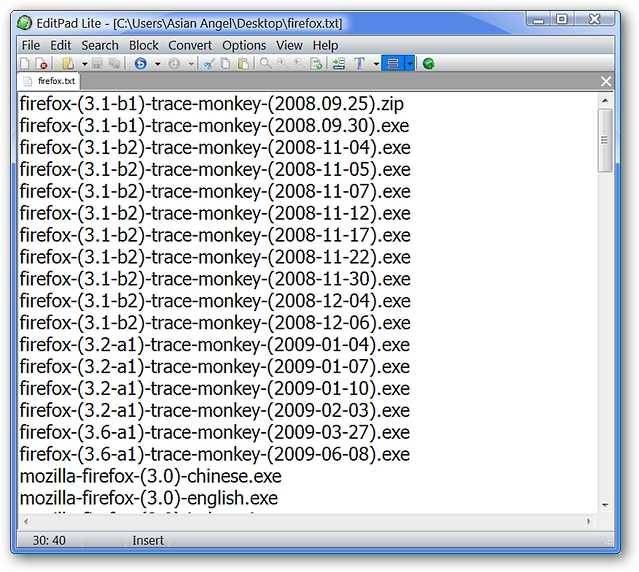Click the vertical scrollbar down arrow
The width and height of the screenshot is (639, 572).
tap(605, 505)
